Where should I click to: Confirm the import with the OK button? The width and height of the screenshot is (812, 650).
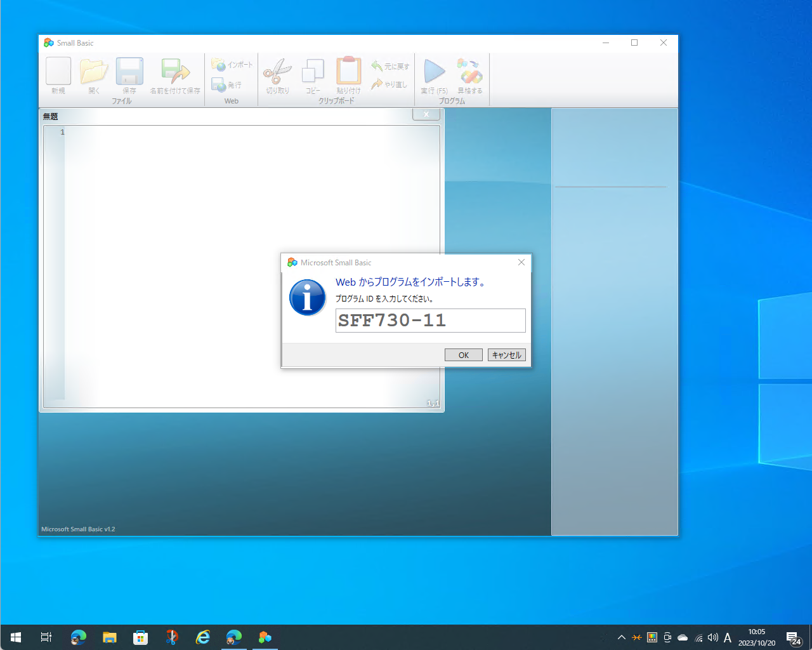(464, 355)
